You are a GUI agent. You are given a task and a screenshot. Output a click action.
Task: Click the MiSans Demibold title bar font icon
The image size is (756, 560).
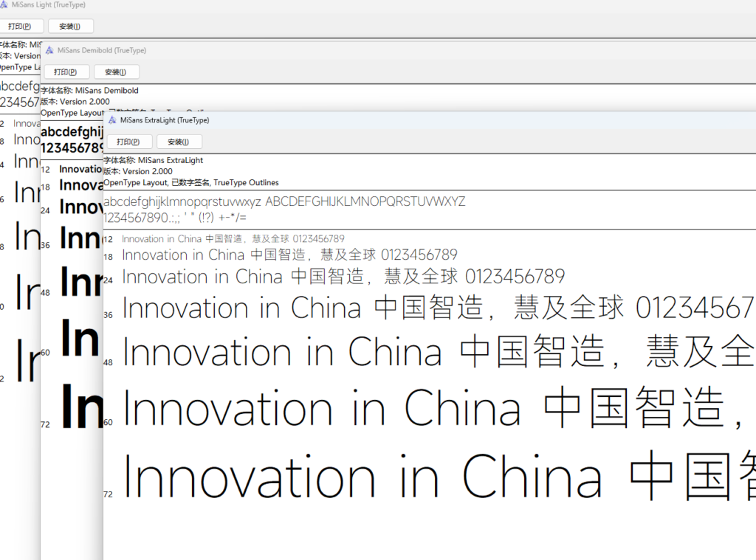(x=50, y=50)
